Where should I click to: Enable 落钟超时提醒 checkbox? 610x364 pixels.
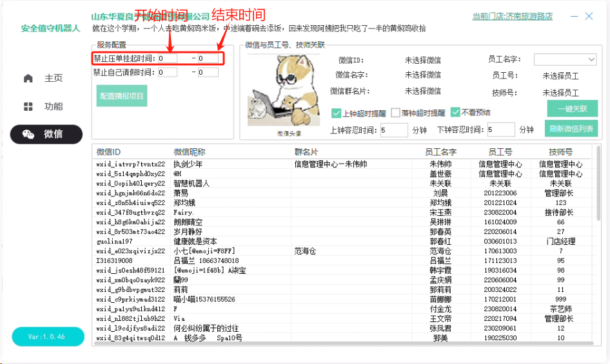click(396, 113)
